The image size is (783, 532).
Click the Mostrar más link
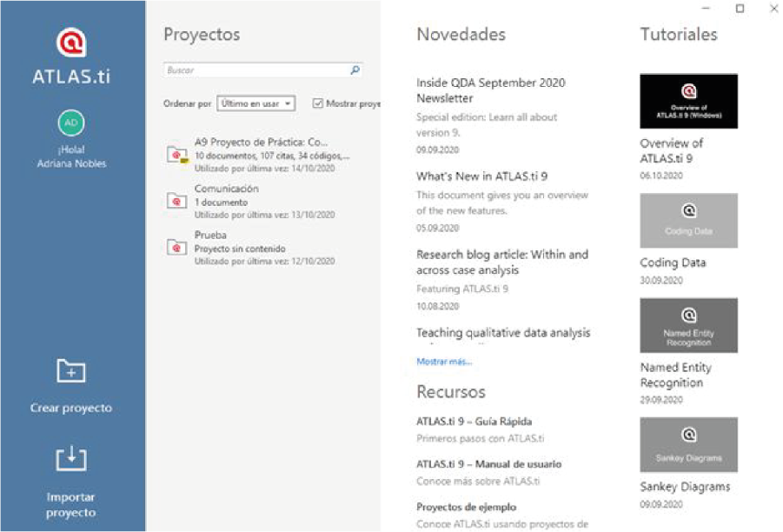(x=444, y=361)
